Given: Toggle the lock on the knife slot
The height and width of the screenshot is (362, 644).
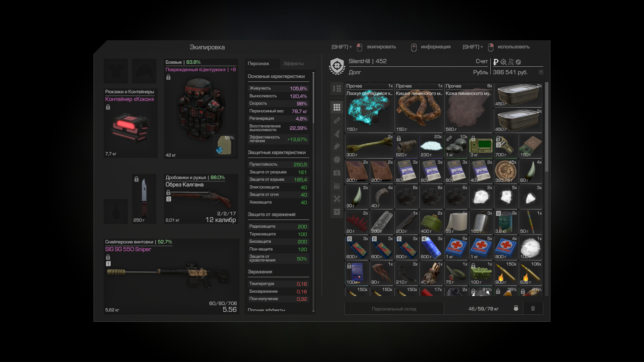Looking at the screenshot, I should (137, 179).
